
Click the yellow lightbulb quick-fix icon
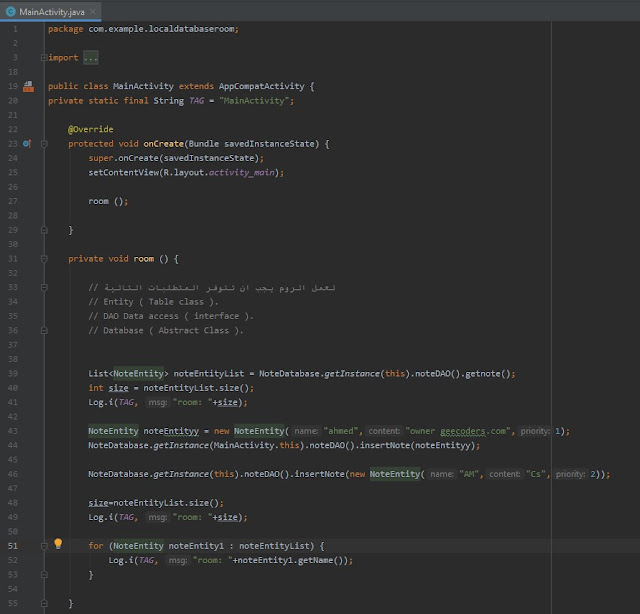pos(57,545)
